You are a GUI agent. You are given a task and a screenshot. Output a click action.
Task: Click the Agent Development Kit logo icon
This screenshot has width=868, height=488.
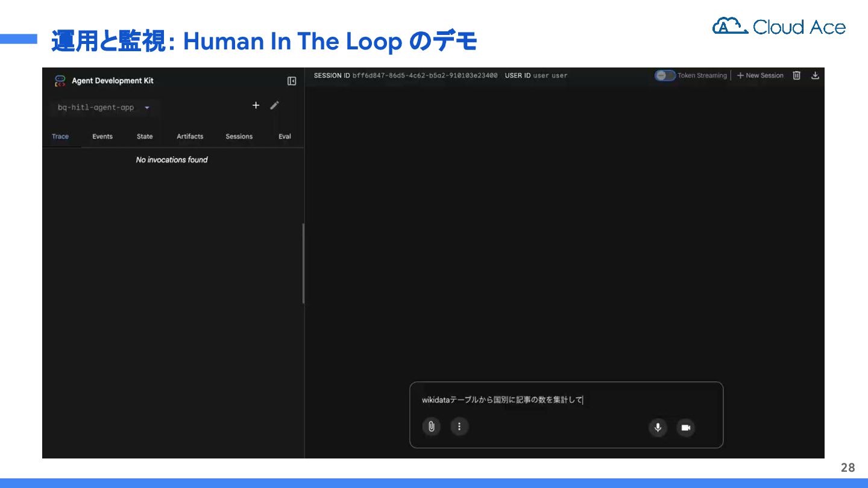pos(60,81)
